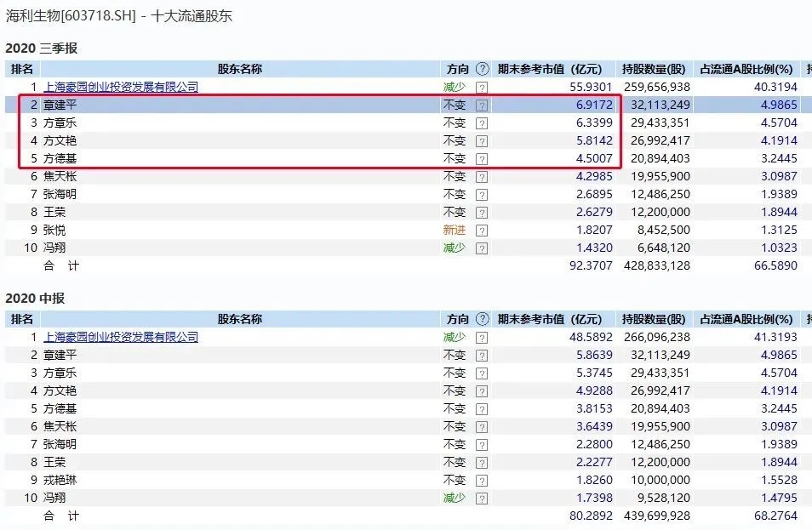Click question icon in 张悦 新进 row
Viewport: 812px width, 530px height.
click(x=482, y=231)
